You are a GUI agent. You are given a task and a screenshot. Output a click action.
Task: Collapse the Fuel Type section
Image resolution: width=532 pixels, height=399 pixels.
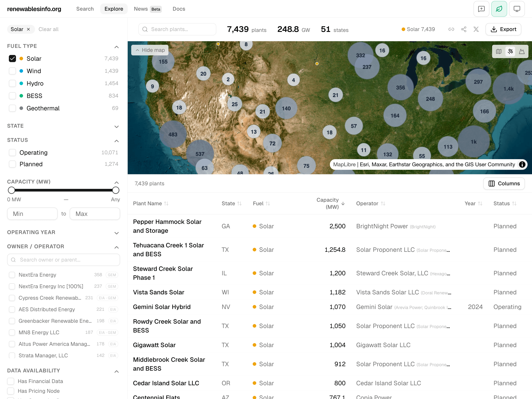(117, 47)
